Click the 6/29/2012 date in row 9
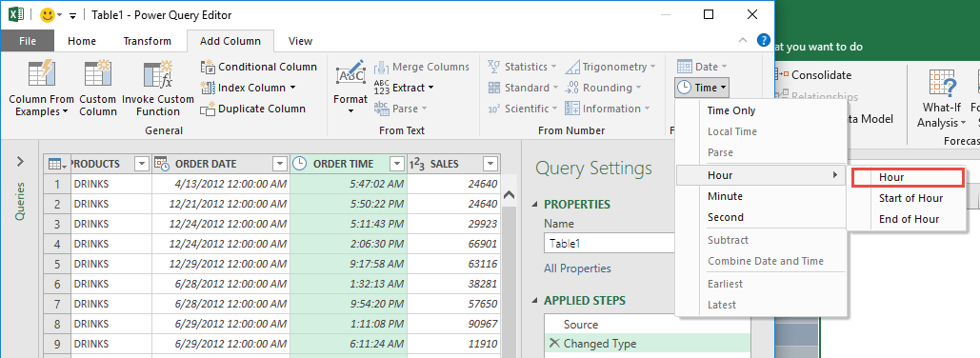 [x=221, y=344]
